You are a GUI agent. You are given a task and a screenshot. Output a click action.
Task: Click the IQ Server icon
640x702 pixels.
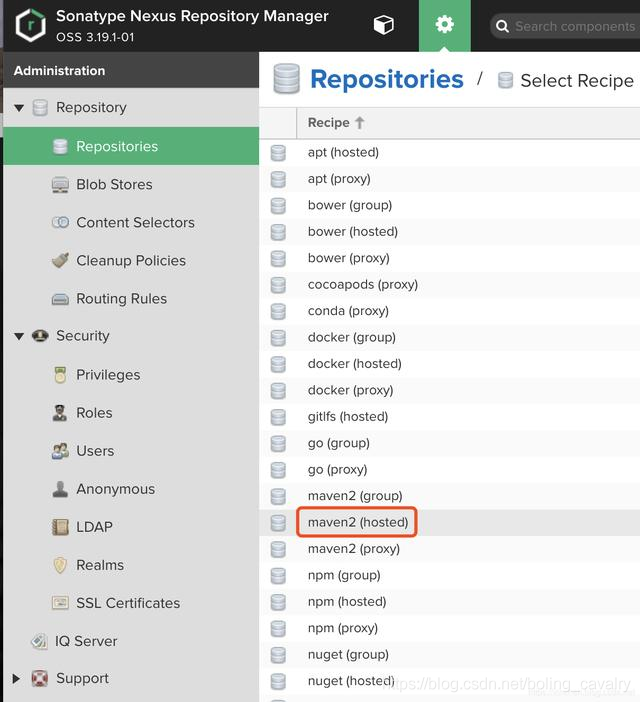coord(39,641)
